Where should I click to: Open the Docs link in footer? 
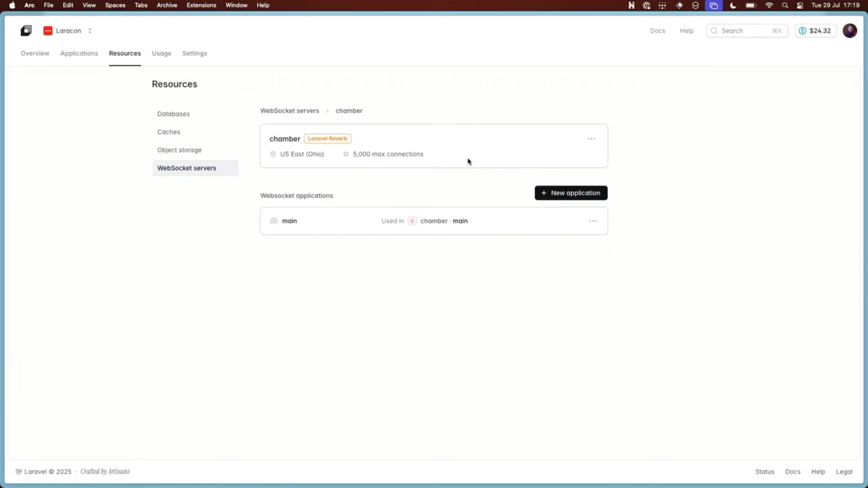click(x=793, y=472)
